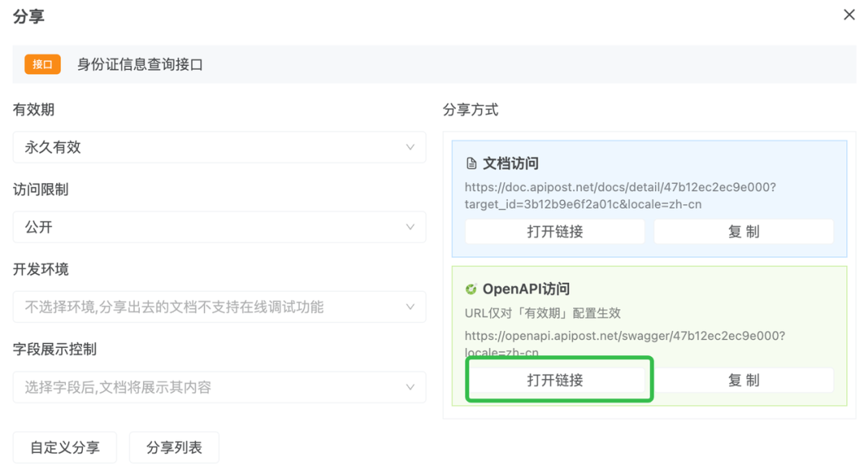Copy the OpenAPI link with 复制
This screenshot has width=868, height=470.
(743, 379)
